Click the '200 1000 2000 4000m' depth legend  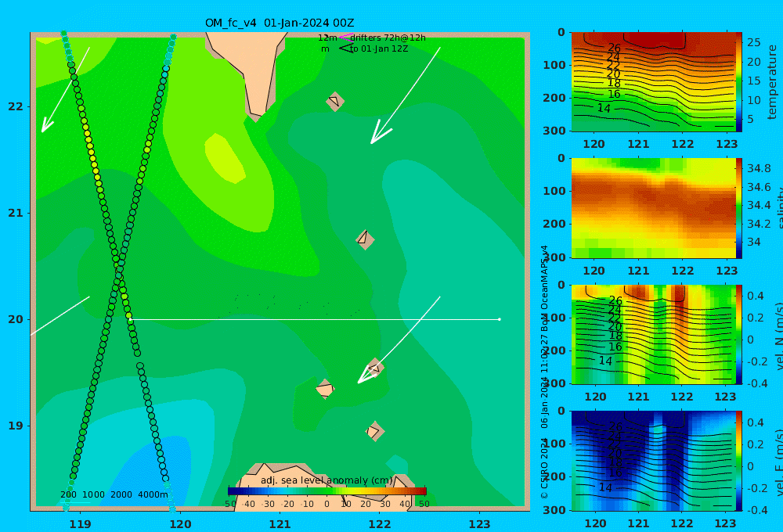coord(114,494)
